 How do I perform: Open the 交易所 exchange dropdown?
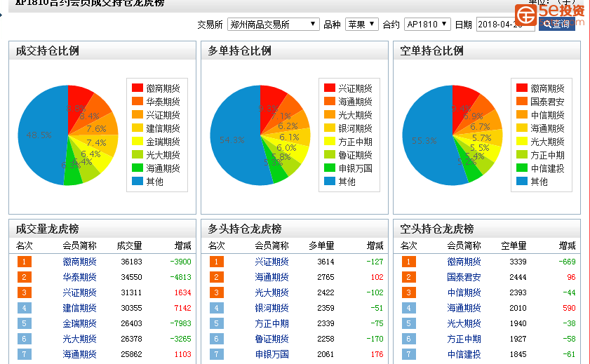tap(273, 25)
